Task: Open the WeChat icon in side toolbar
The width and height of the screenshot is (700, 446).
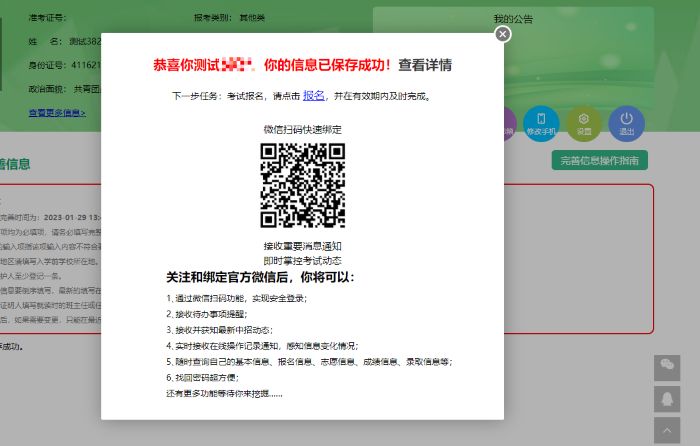Action: (x=667, y=368)
